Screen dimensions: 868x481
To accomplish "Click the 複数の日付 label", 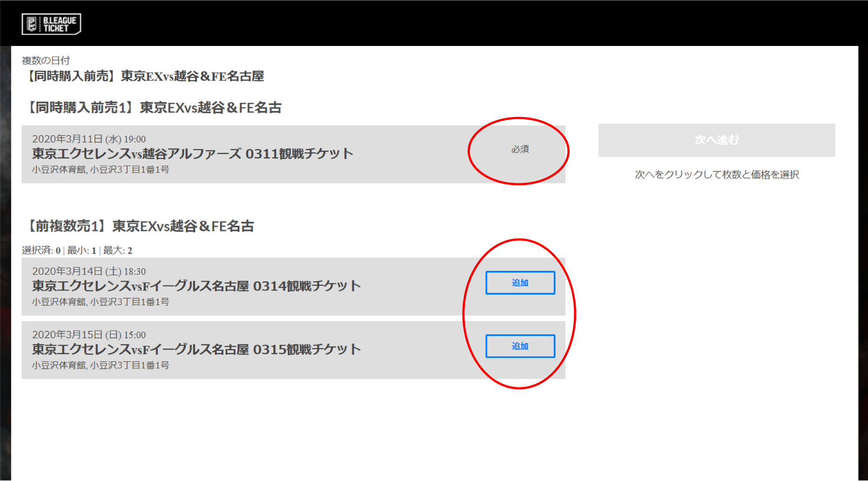I will click(45, 60).
